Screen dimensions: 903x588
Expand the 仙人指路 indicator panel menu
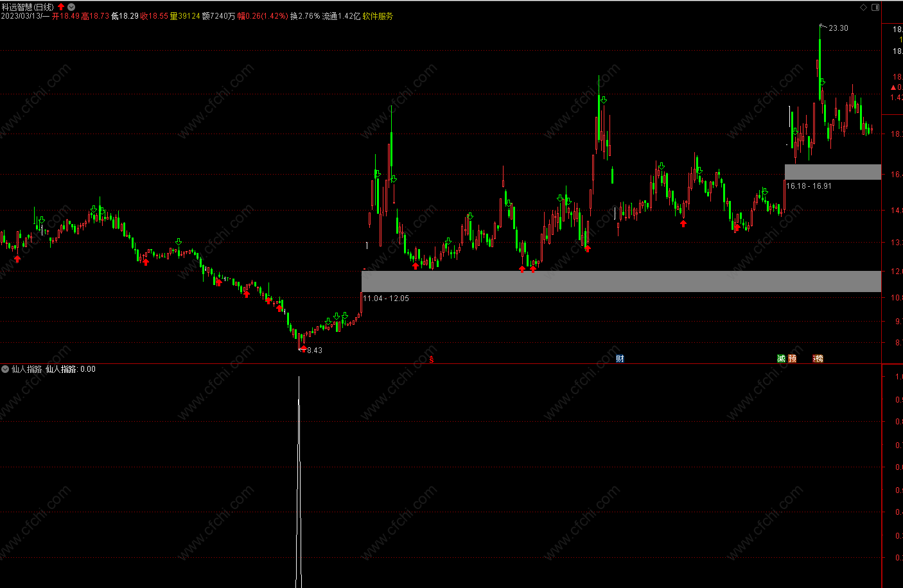click(5, 369)
